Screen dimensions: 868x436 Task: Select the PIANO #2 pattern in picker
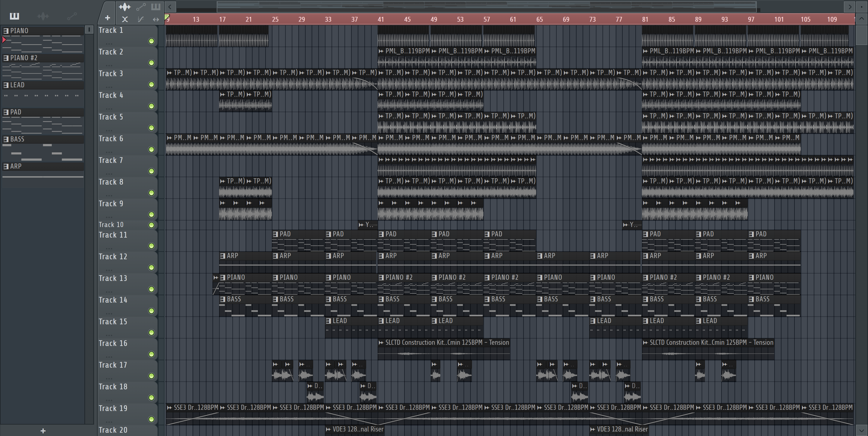[24, 58]
